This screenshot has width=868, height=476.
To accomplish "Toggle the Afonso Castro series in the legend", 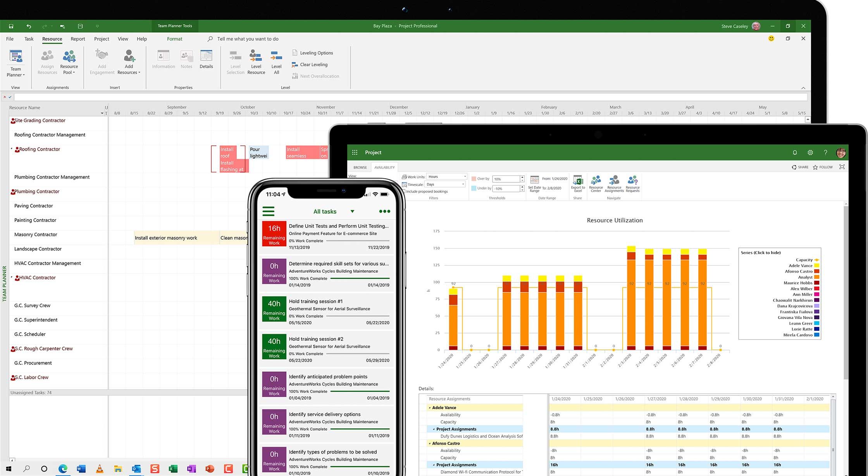I will 802,272.
